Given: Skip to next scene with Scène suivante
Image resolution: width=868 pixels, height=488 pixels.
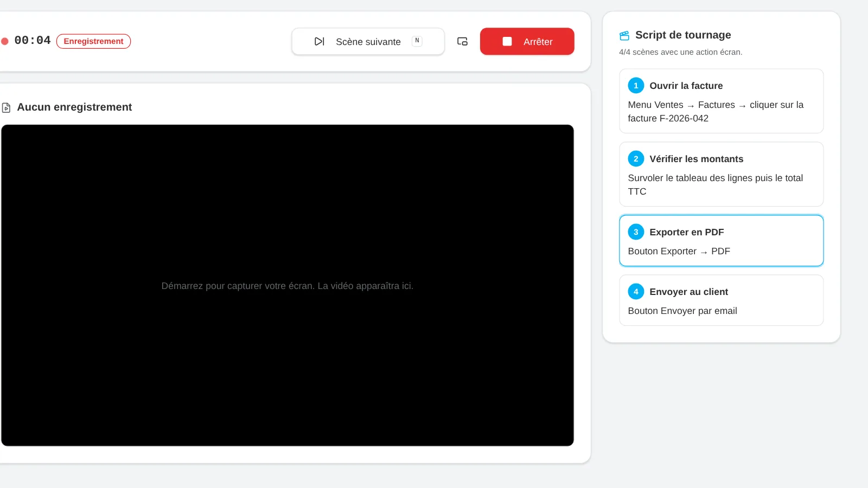Looking at the screenshot, I should pyautogui.click(x=368, y=41).
